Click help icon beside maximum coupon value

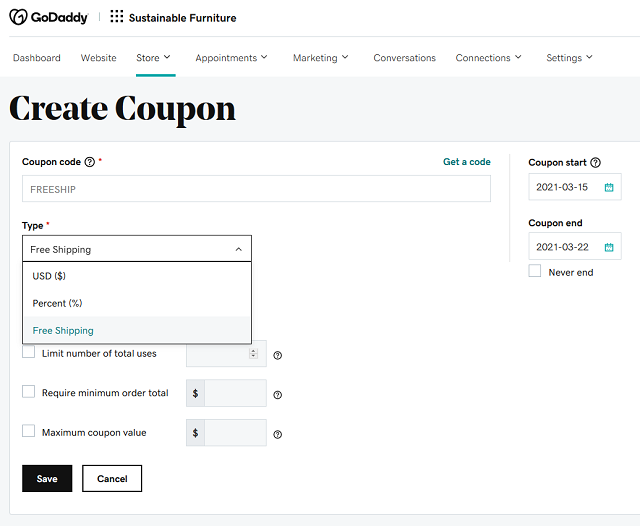278,434
